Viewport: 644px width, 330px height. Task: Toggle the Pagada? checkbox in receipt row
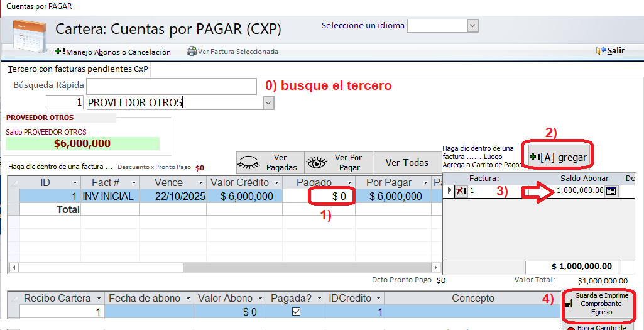point(296,312)
